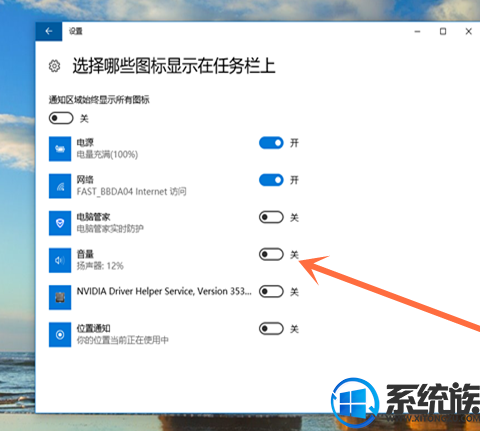Click the 音量 speaker icon tile
The width and height of the screenshot is (480, 431).
point(60,260)
